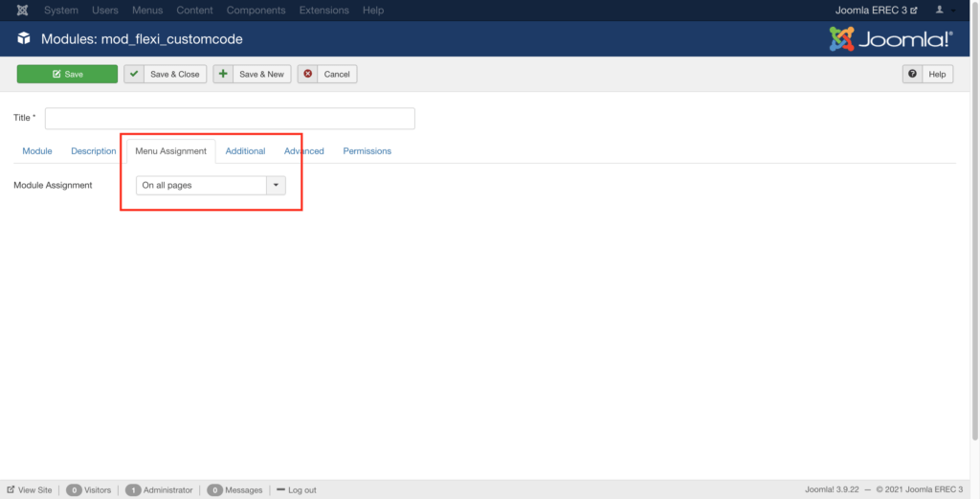This screenshot has width=980, height=499.
Task: Open the Users menu
Action: tap(105, 10)
